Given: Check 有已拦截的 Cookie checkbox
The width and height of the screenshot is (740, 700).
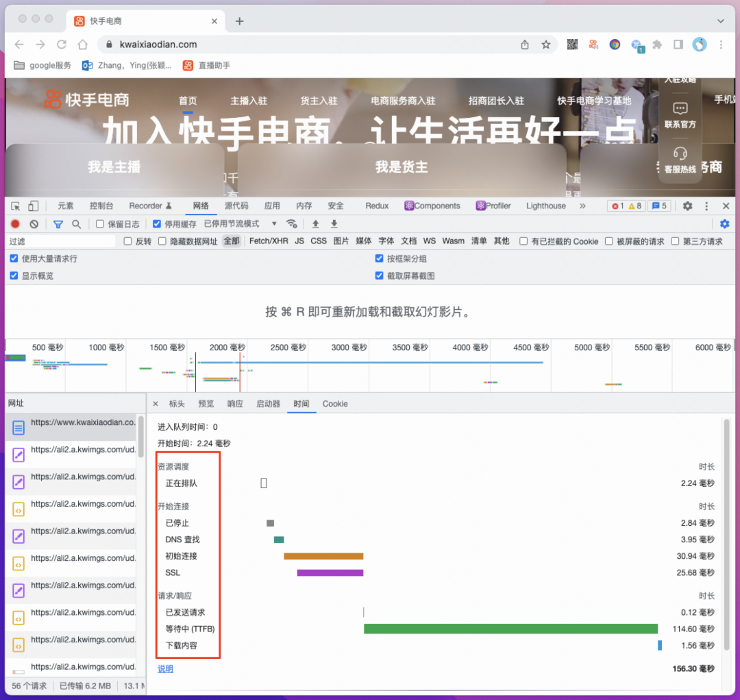Looking at the screenshot, I should [523, 241].
